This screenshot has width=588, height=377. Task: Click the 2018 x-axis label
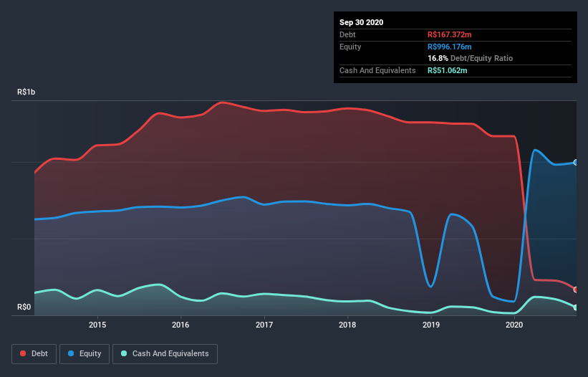(x=347, y=325)
